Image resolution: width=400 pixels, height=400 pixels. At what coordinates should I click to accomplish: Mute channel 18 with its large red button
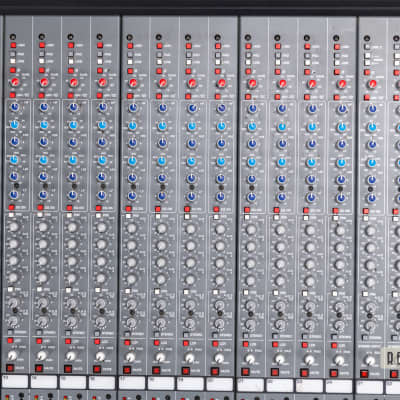click(156, 370)
